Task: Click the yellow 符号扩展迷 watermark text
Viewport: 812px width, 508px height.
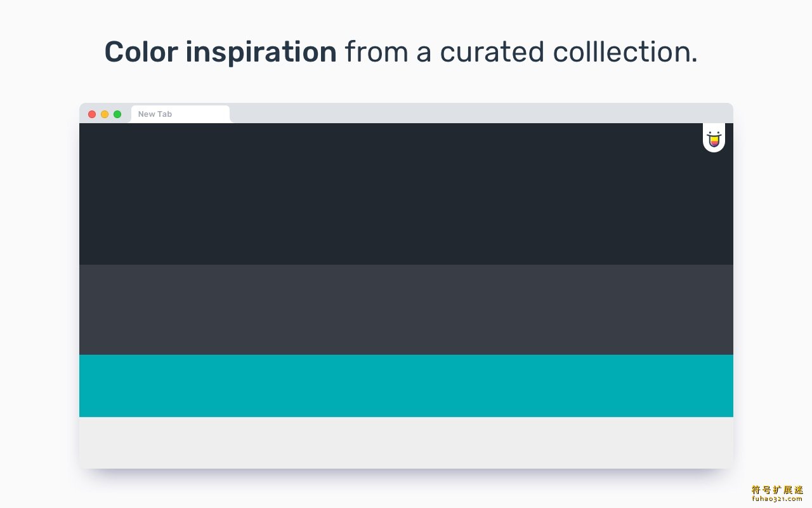Action: (x=777, y=490)
